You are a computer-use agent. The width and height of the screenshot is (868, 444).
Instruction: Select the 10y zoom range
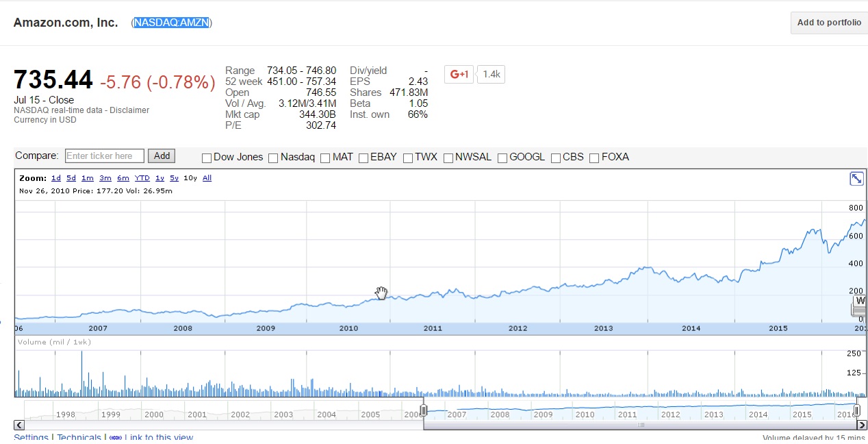coord(190,178)
